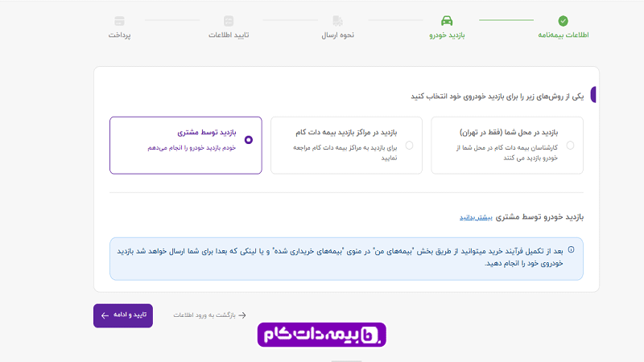Click the heading بازدید خودرو توسط مشتری
Image resolution: width=644 pixels, height=362 pixels.
539,216
